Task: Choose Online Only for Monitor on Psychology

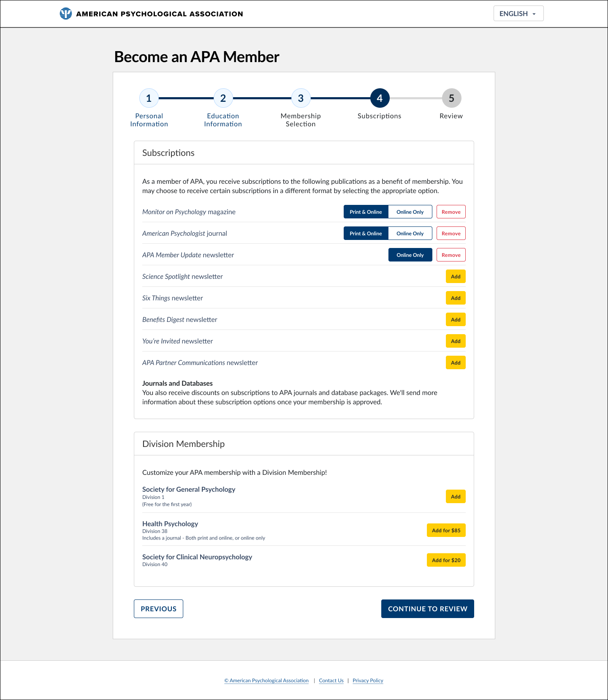Action: pyautogui.click(x=410, y=212)
